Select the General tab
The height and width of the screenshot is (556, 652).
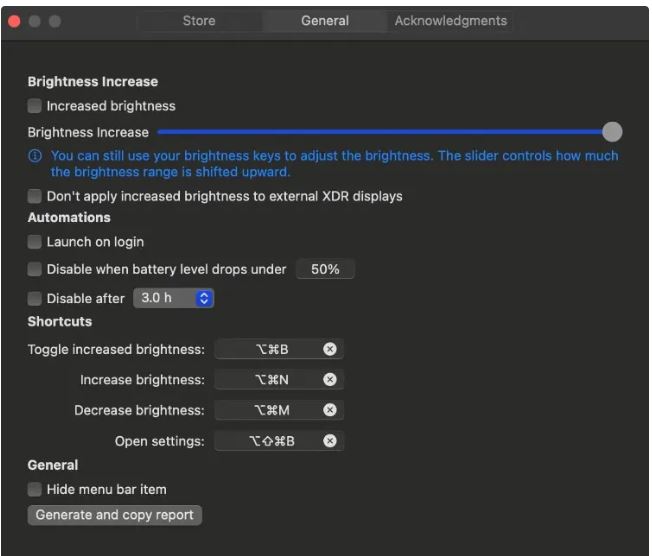[x=325, y=21]
